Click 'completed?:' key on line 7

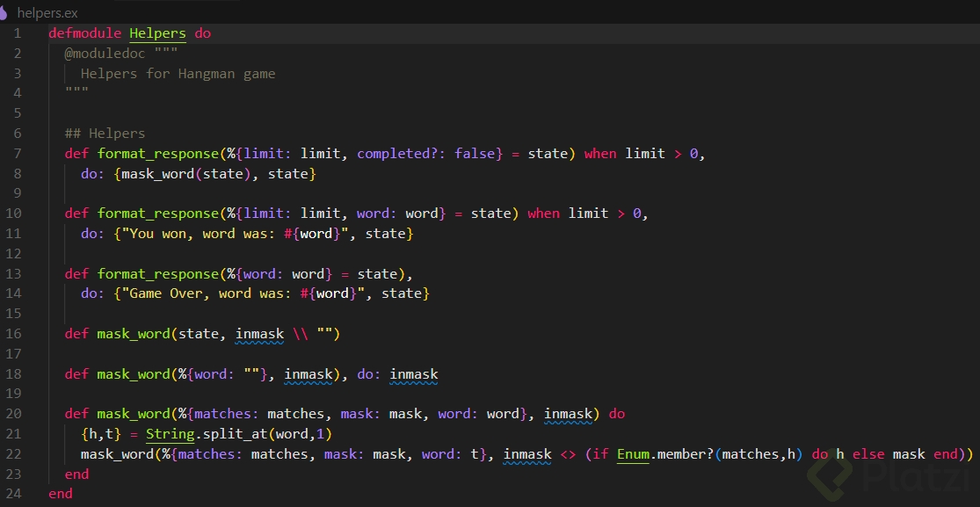click(x=402, y=154)
